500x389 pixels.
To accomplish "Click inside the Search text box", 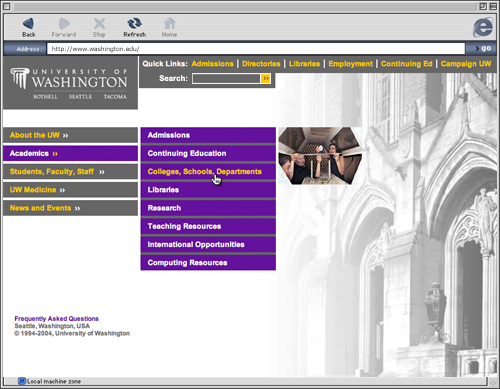I will tap(226, 78).
